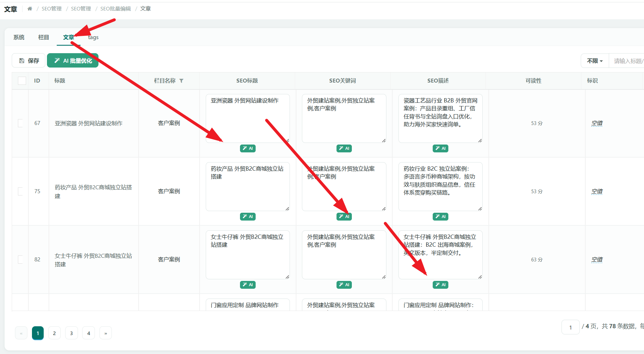This screenshot has width=644, height=354.
Task: Click SEO关键词 textarea for 女士牛仔裤 row
Action: click(x=344, y=255)
